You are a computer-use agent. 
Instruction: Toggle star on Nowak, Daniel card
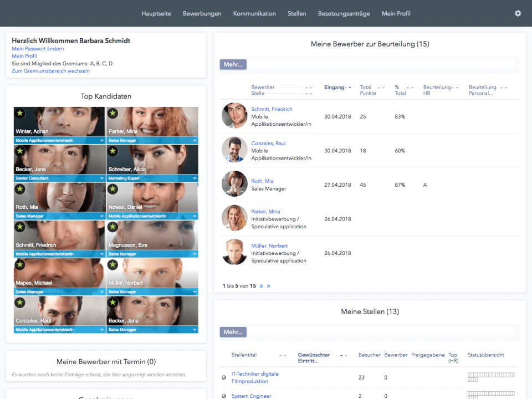click(x=112, y=189)
